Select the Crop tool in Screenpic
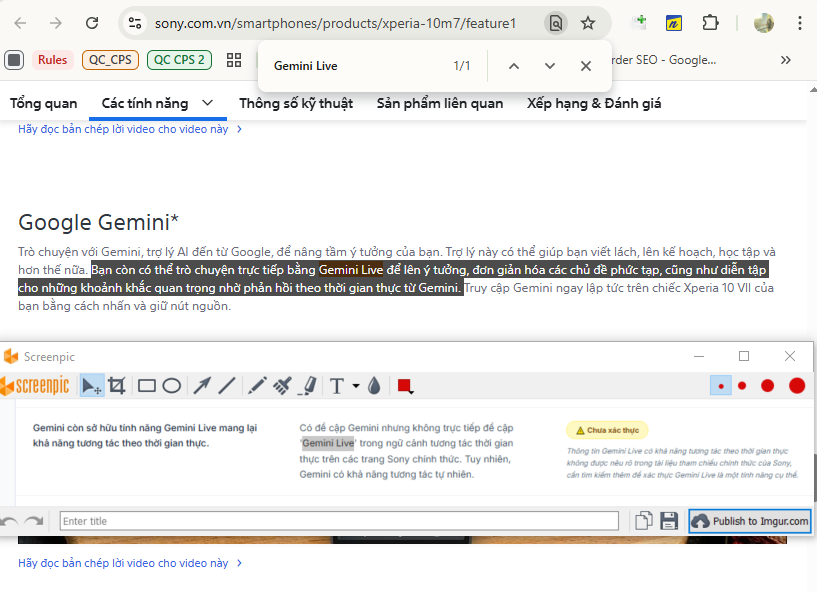817x592 pixels. pyautogui.click(x=117, y=386)
